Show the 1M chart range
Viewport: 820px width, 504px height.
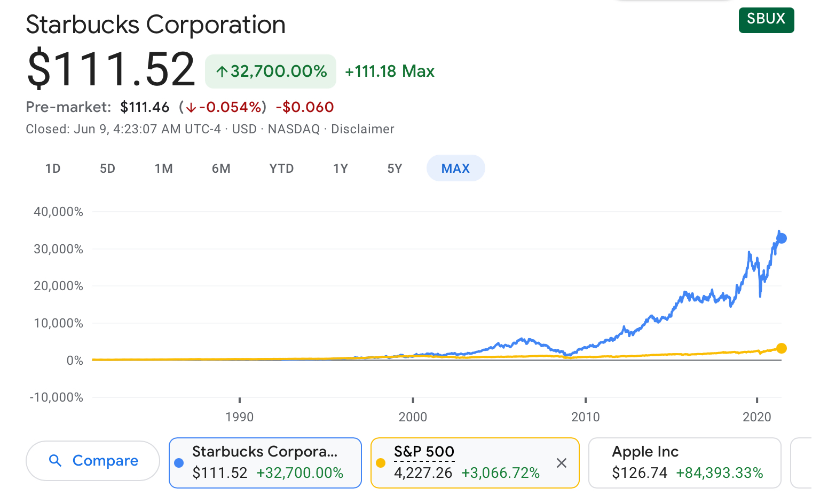pyautogui.click(x=163, y=169)
